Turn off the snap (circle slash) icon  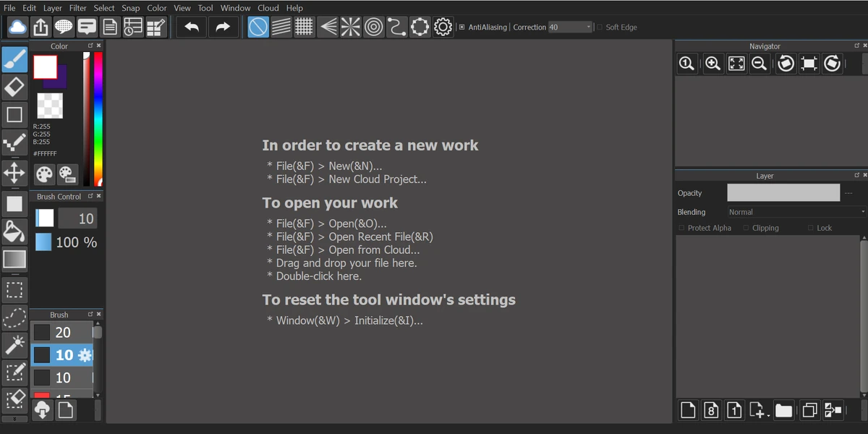click(258, 27)
